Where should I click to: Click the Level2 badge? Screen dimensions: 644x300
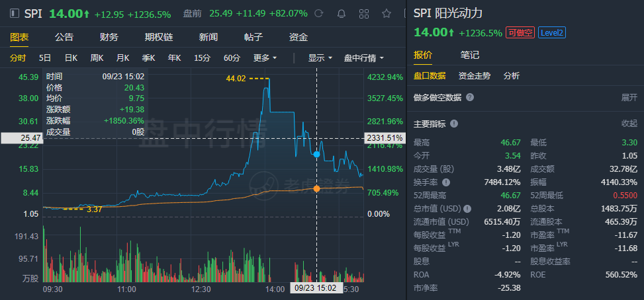[551, 33]
